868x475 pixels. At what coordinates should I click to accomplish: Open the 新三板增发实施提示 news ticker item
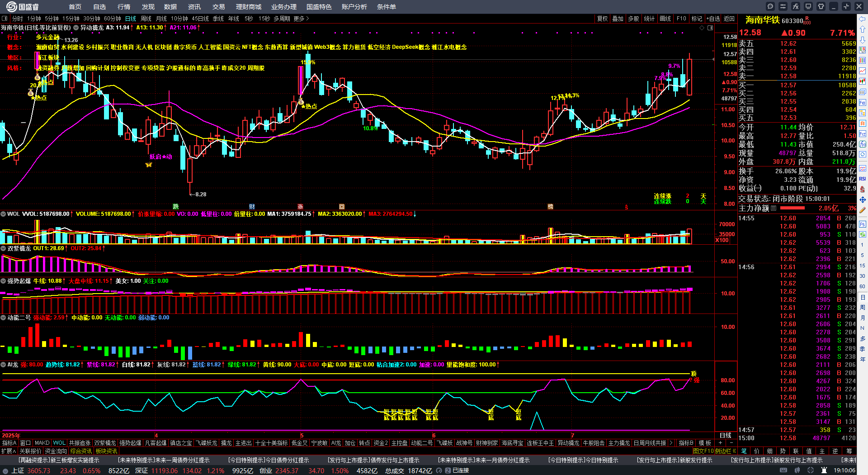[59, 460]
